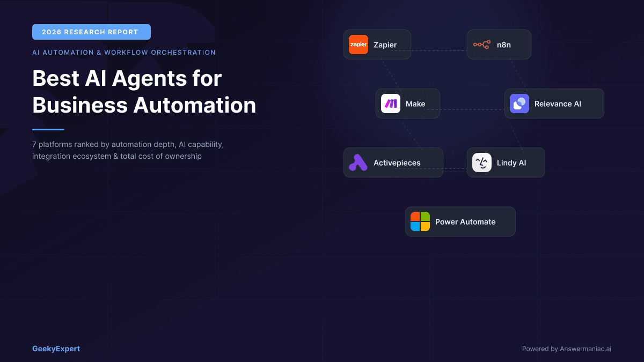Select the Activepieces card label
644x362 pixels.
[x=397, y=162]
